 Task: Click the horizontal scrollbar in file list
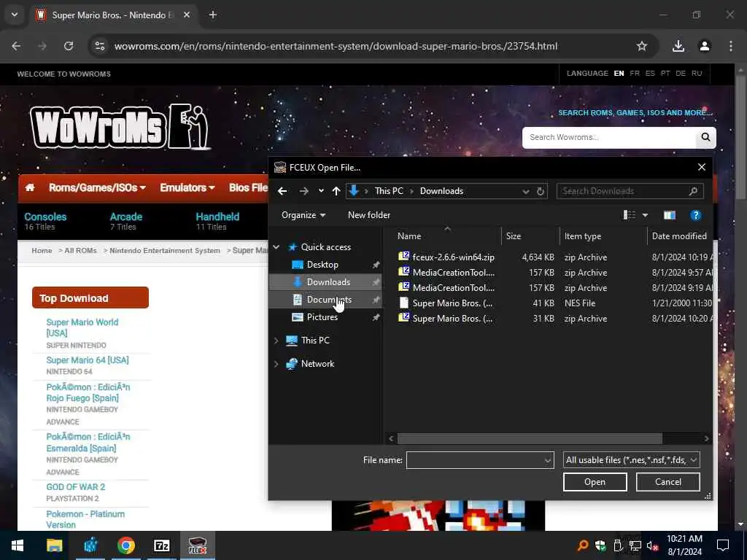click(x=530, y=438)
